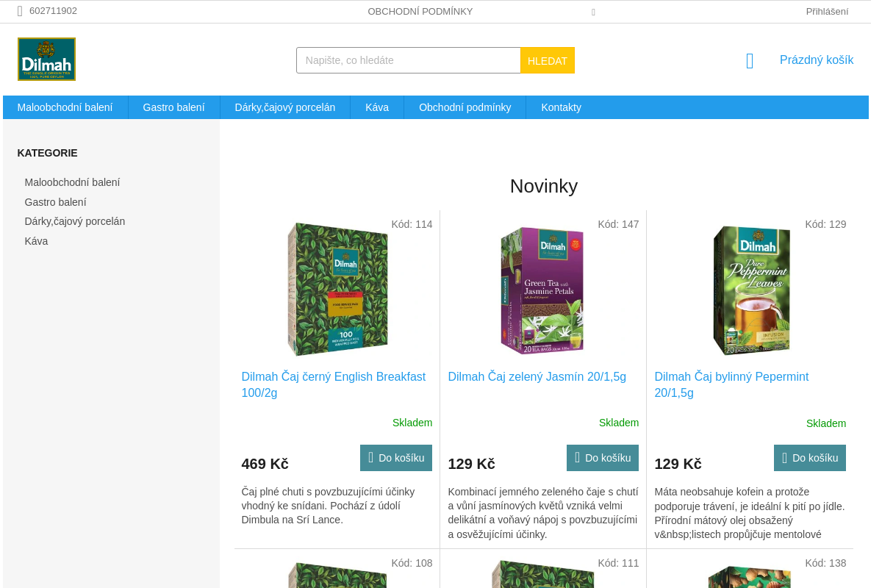Viewport: 882px width, 588px height.
Task: Open Jasmine Petals green tea image
Action: [542, 290]
